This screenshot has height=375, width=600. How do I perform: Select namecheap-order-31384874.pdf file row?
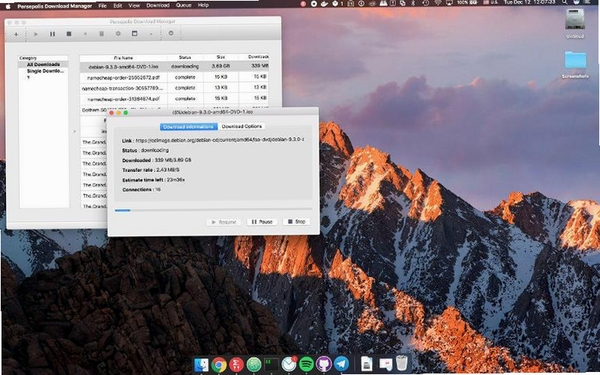click(174, 98)
